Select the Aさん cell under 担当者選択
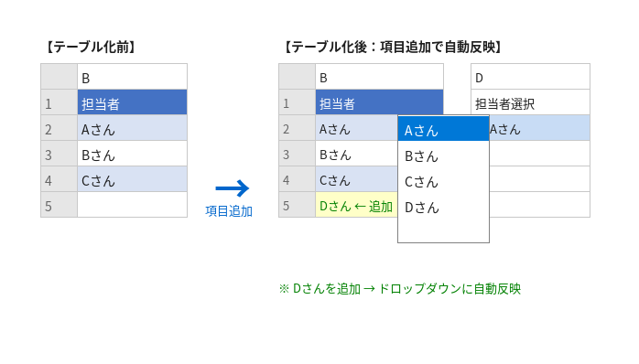 [539, 128]
